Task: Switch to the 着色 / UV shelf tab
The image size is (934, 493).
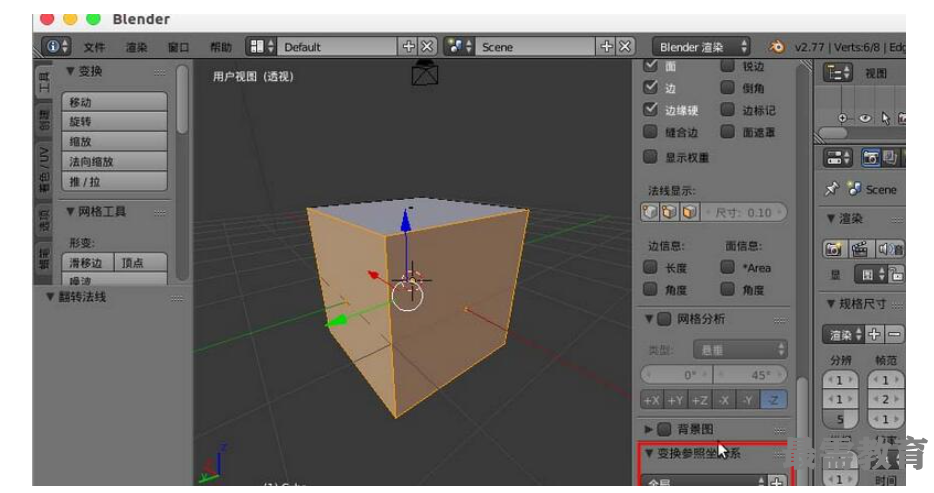Action: pos(44,170)
